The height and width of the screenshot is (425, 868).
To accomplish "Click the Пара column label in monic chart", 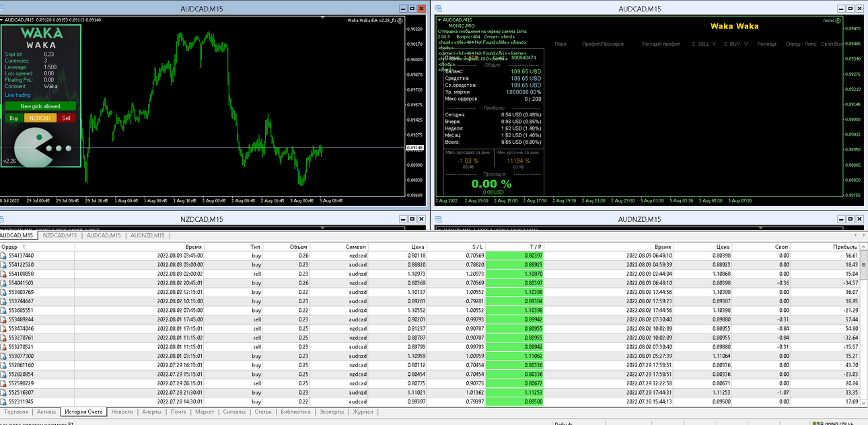I will [x=560, y=44].
